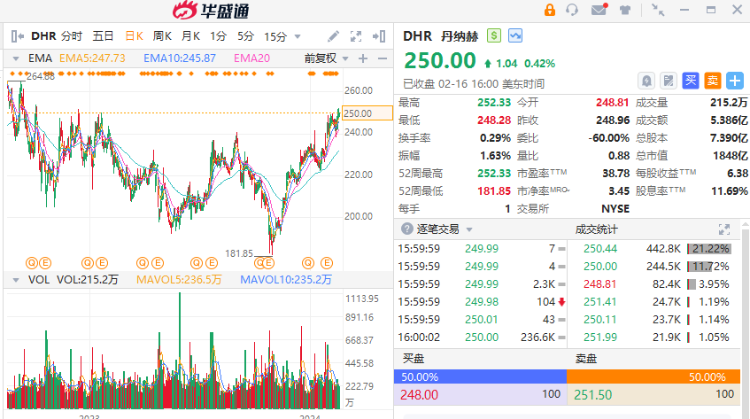Click the 总市值 value 1848亿

click(730, 155)
